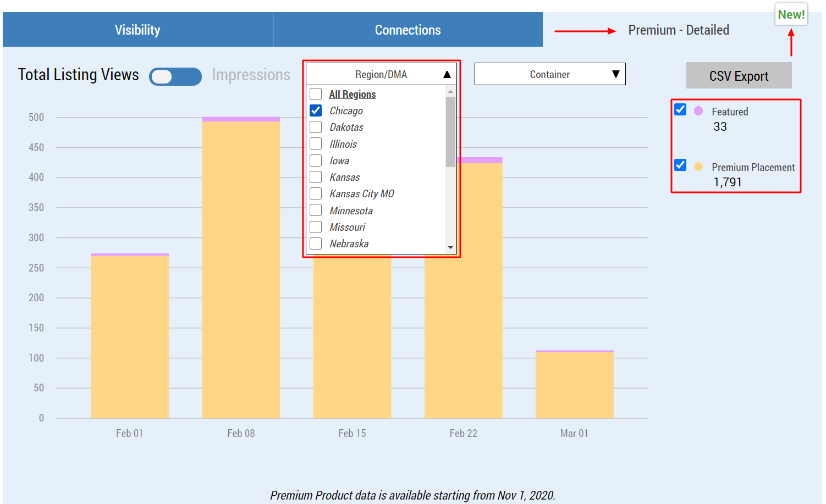
Task: Uncheck the Premium Placement series checkbox
Action: tap(680, 165)
